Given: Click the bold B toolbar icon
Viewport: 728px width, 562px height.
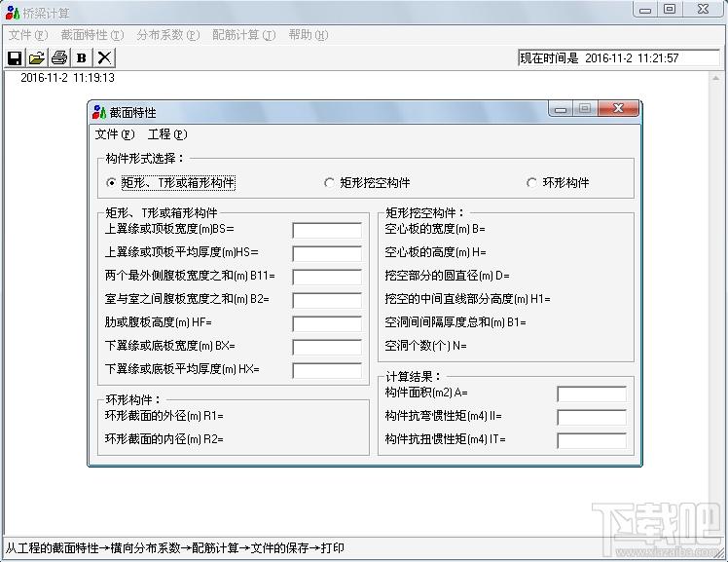Looking at the screenshot, I should (x=82, y=58).
